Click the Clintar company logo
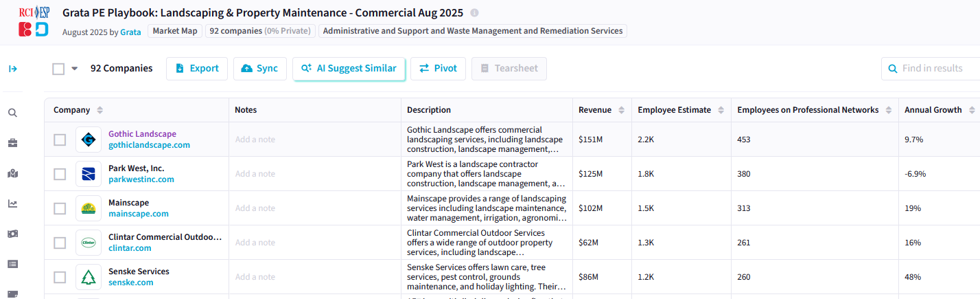The image size is (980, 299). [x=89, y=243]
